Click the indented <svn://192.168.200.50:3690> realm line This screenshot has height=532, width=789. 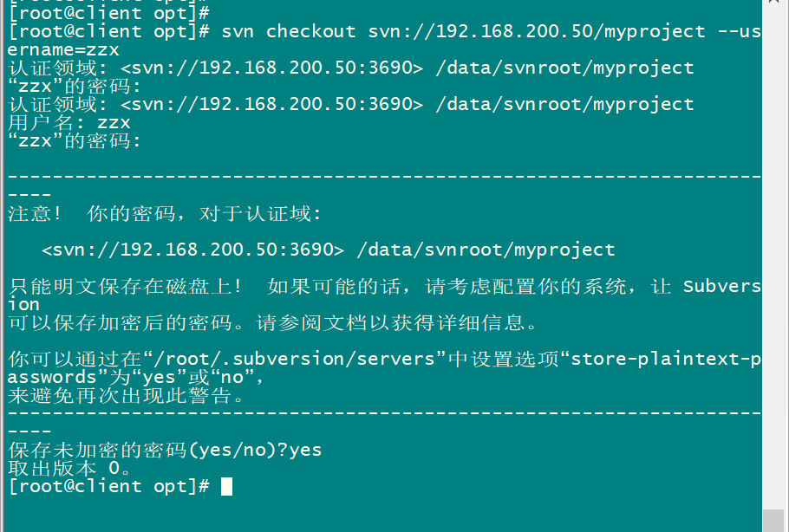[328, 250]
